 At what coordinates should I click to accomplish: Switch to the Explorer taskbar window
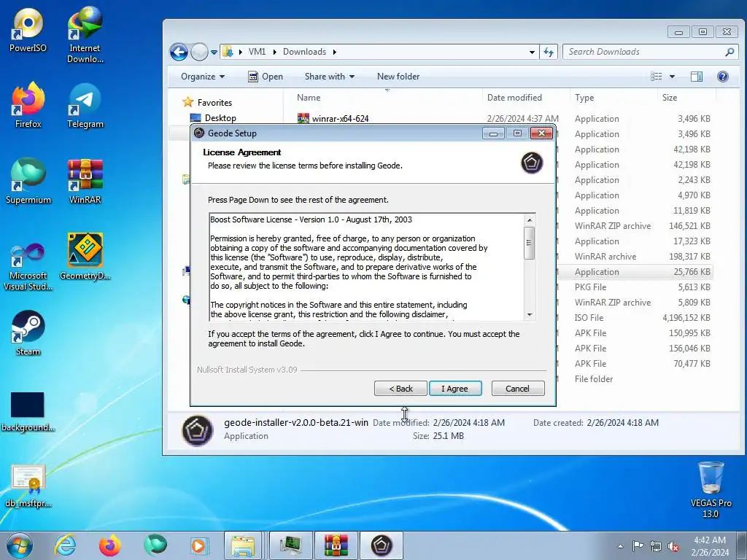[243, 545]
